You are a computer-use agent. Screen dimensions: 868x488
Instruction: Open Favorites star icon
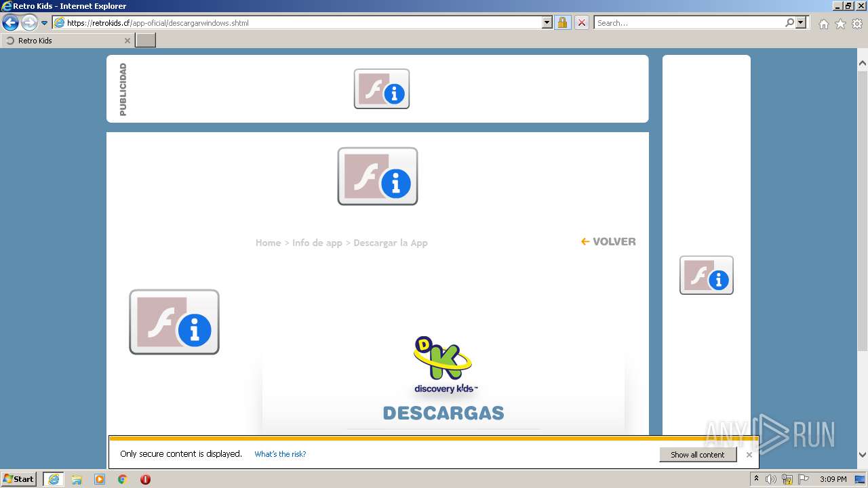840,24
